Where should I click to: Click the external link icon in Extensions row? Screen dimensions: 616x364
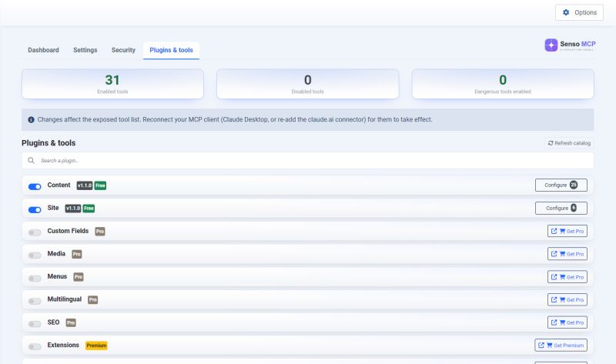541,346
